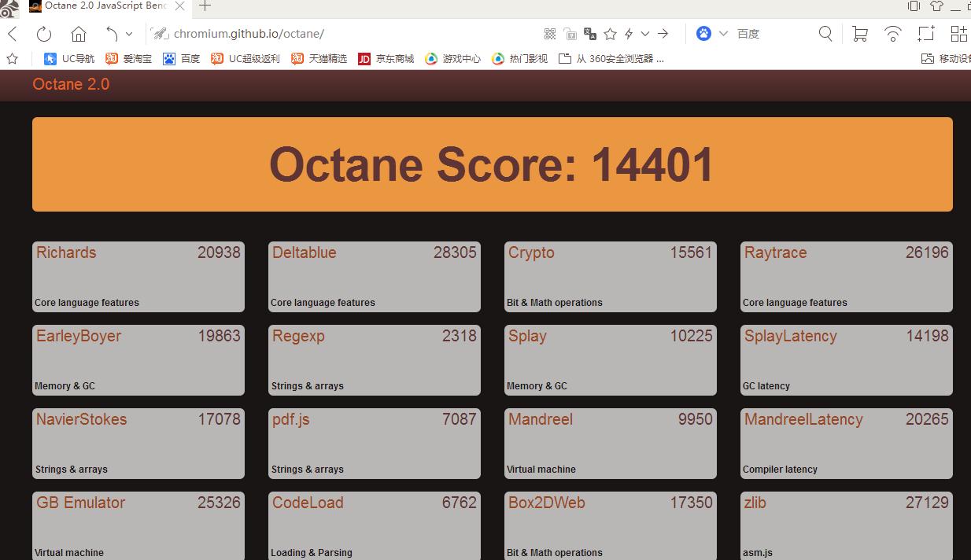The width and height of the screenshot is (971, 560).
Task: Click the lightning speed mode icon
Action: click(629, 34)
